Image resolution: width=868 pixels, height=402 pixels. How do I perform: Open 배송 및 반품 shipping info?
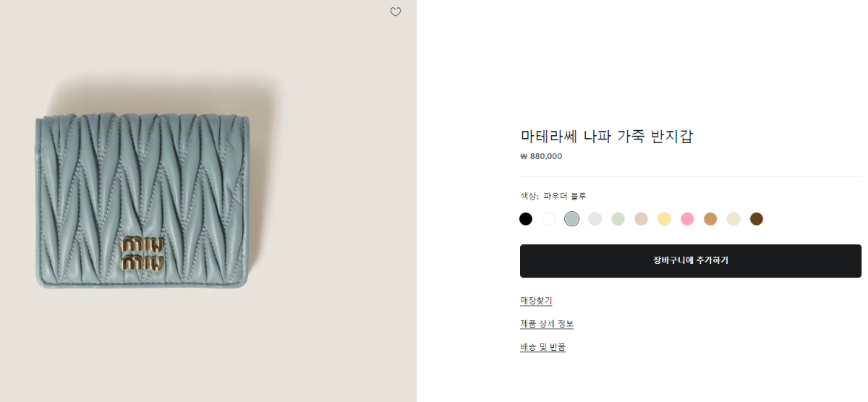542,347
